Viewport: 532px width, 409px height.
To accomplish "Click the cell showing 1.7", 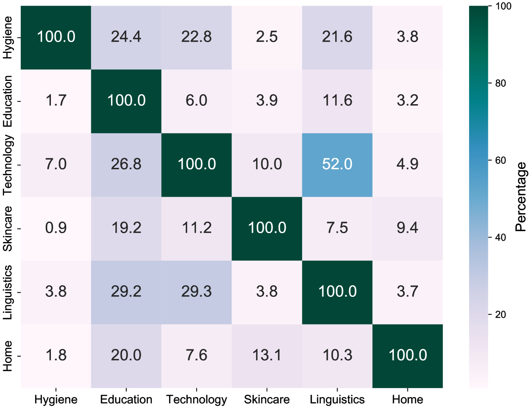I will click(x=56, y=101).
